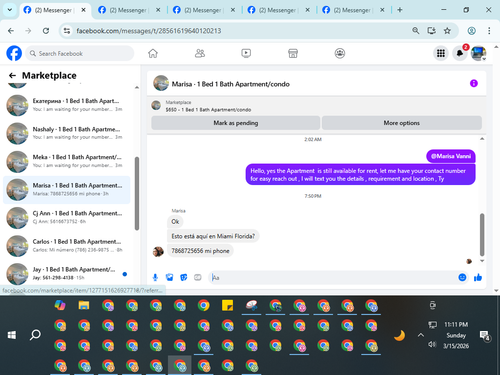The image size is (500, 375).
Task: Click the message input field
Action: tap(333, 277)
